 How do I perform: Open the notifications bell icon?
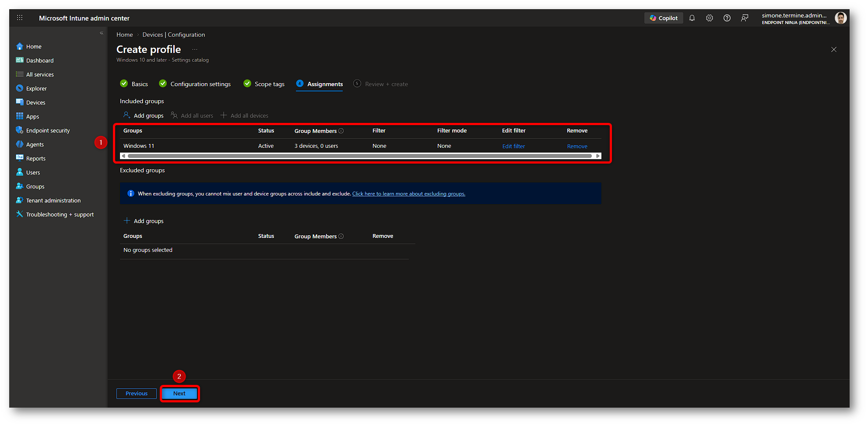click(x=692, y=18)
